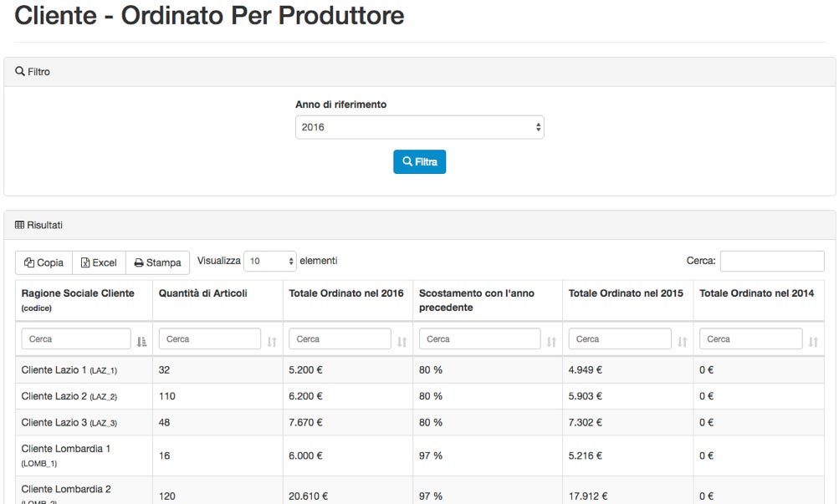Click Cerca filter under Quantità di Articoli

[209, 339]
